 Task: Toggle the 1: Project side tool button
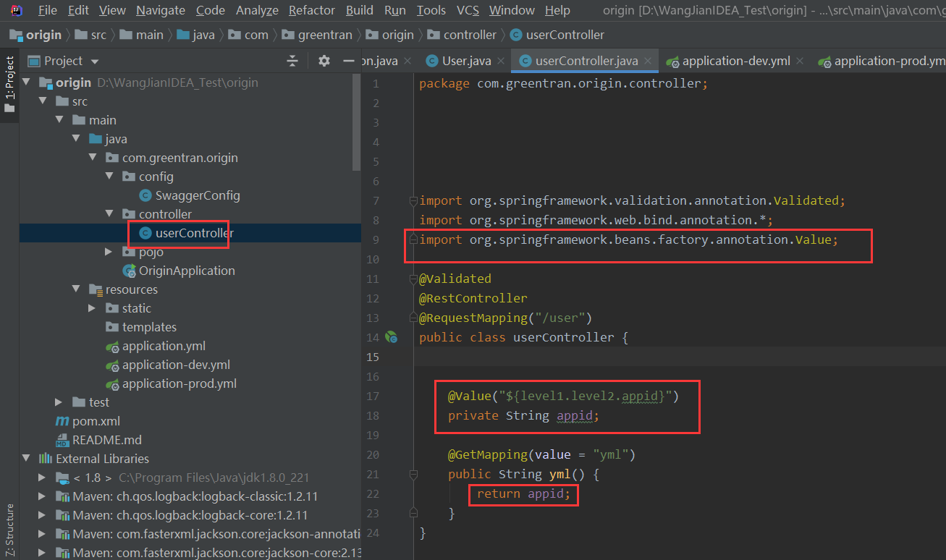[9, 83]
